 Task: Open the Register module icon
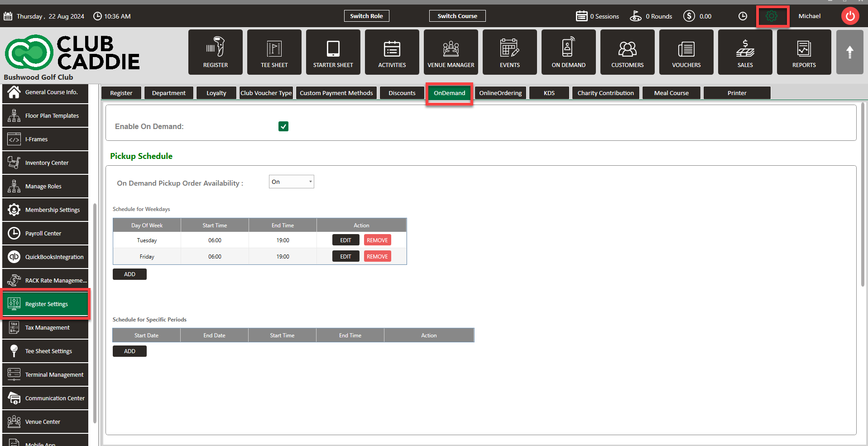pyautogui.click(x=216, y=52)
